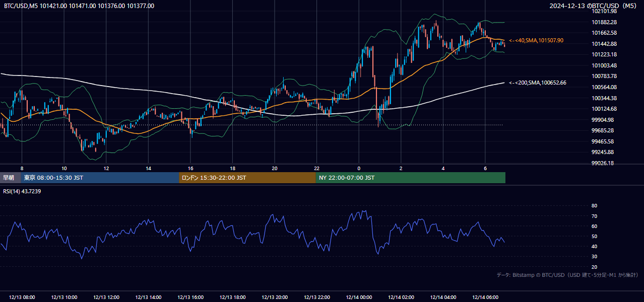This screenshot has width=644, height=302.
Task: Select the NY 22:00-07:00 JST session bar
Action: (411, 178)
